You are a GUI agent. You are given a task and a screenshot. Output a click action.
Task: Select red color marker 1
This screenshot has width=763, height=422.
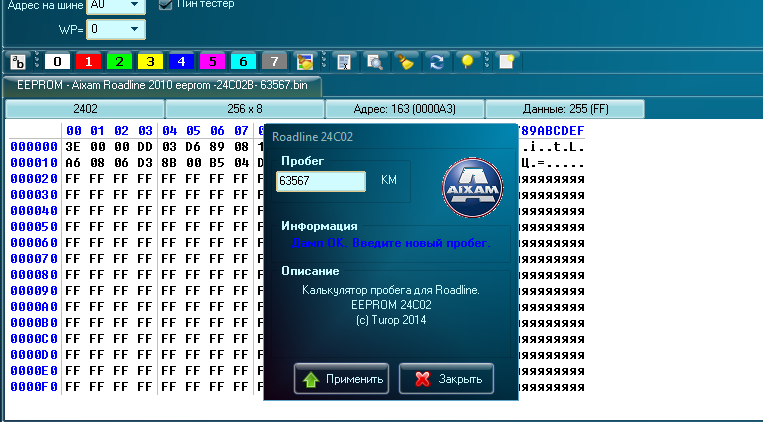pyautogui.click(x=88, y=61)
